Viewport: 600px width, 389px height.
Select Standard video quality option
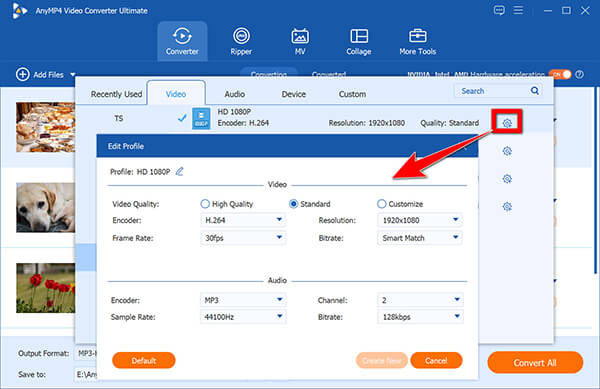(293, 204)
